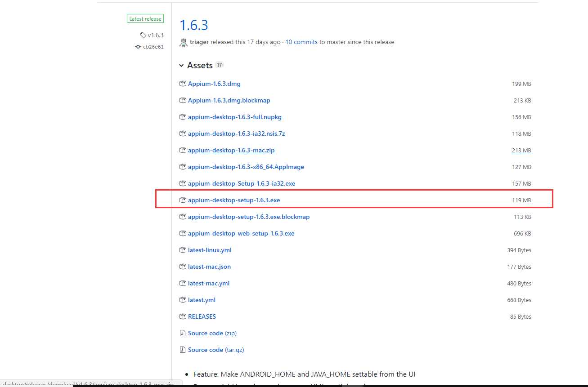Screen dimensions: 588x387
Task: Download appium-desktop-1.6.3-mac.zip
Action: pyautogui.click(x=231, y=151)
